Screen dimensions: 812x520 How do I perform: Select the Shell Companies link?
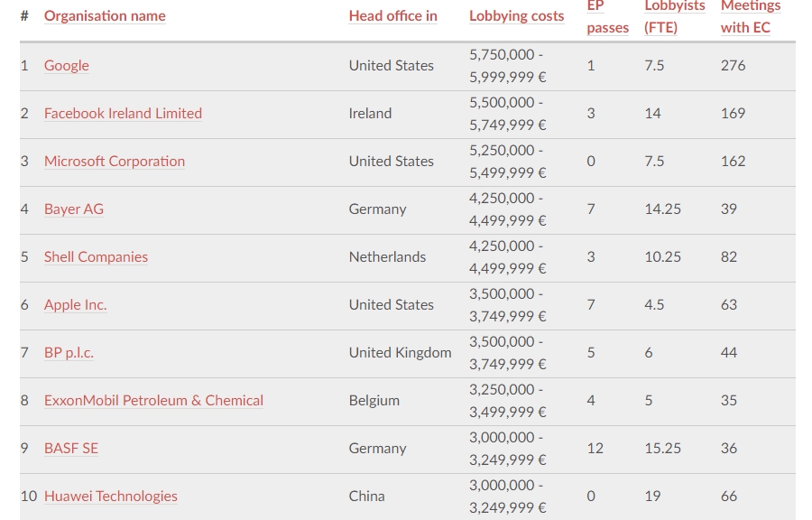tap(96, 257)
